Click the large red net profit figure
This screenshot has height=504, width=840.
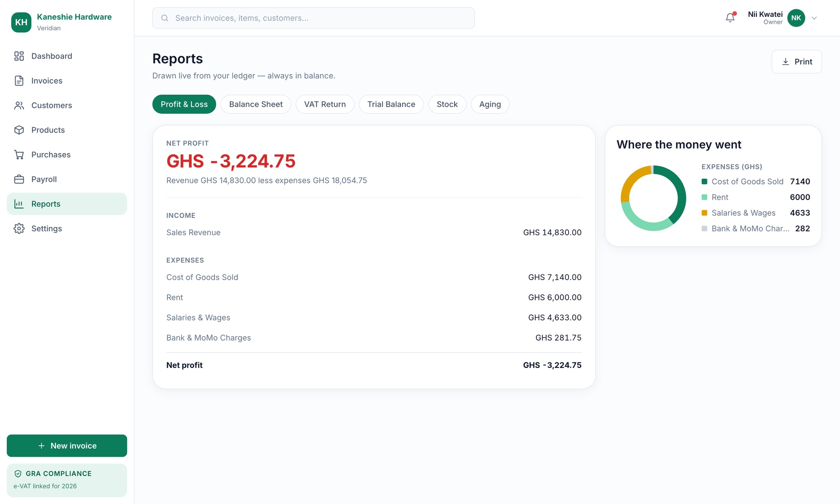[x=231, y=161]
